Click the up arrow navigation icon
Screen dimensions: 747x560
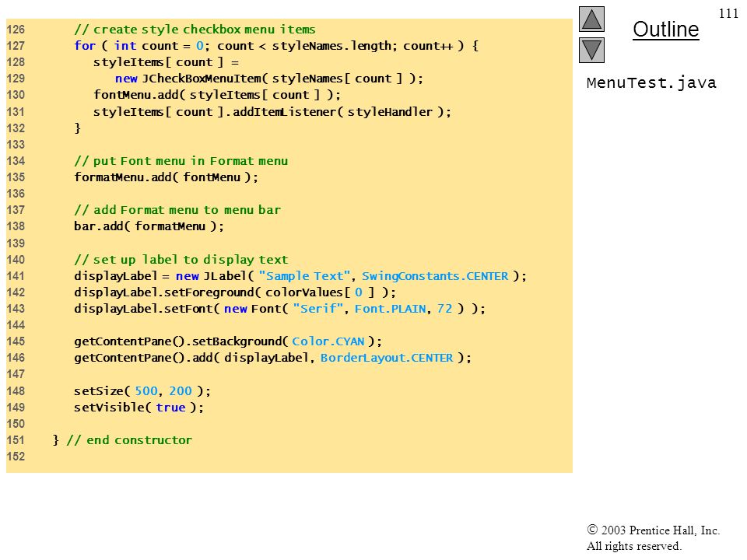pyautogui.click(x=591, y=19)
